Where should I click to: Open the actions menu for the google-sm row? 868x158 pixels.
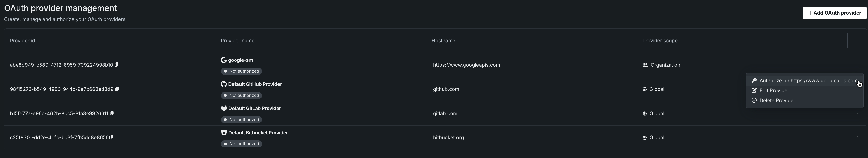pos(857,65)
